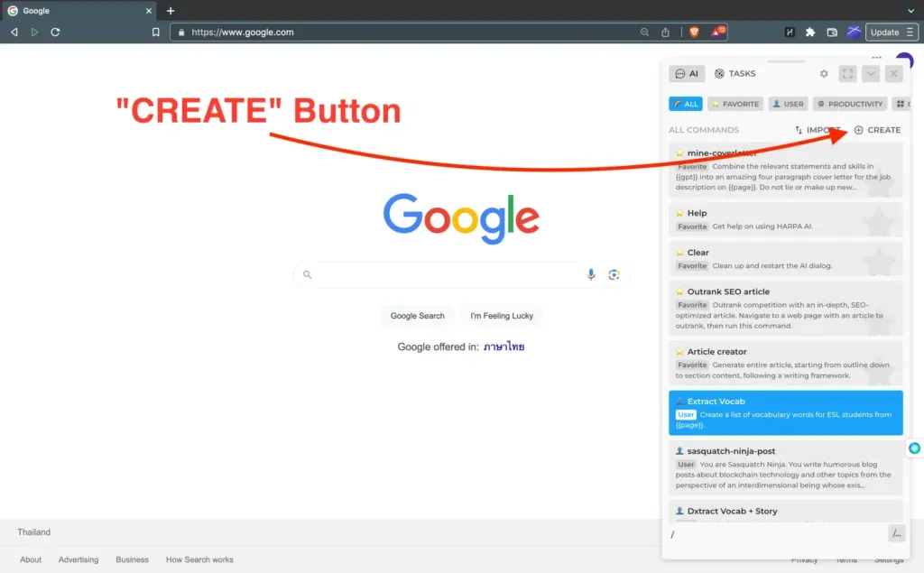Image resolution: width=924 pixels, height=573 pixels.
Task: Click the Google logo
Action: tap(461, 218)
